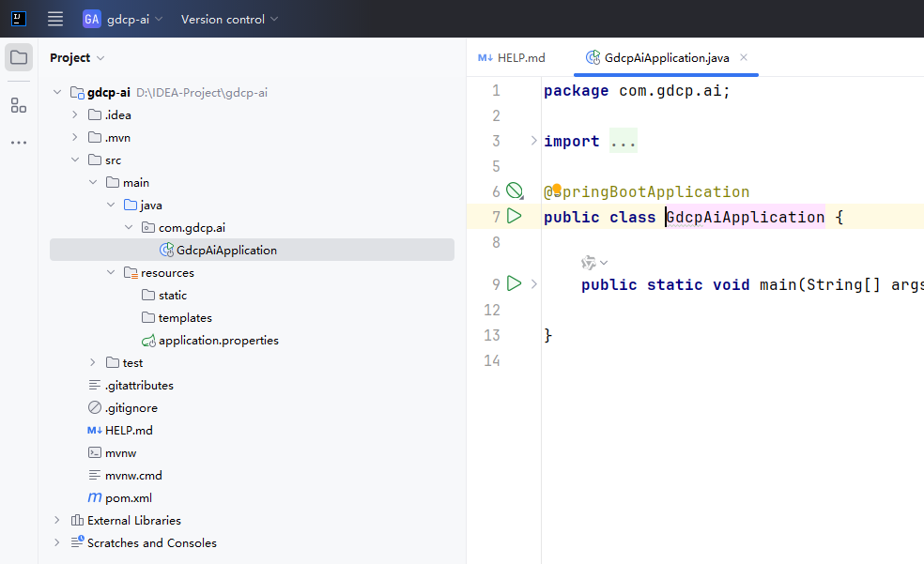Click the HELP.md markdown icon in tree
Image resolution: width=924 pixels, height=564 pixels.
94,431
